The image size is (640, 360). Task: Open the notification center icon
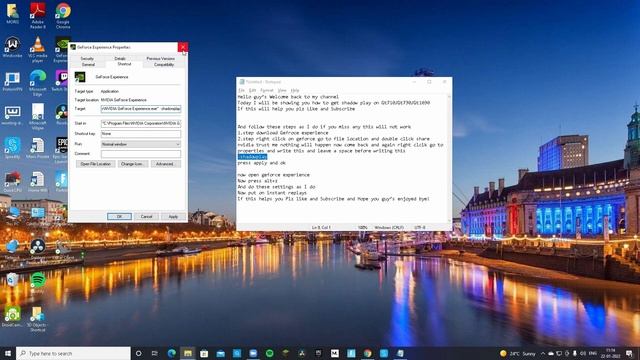coord(629,353)
